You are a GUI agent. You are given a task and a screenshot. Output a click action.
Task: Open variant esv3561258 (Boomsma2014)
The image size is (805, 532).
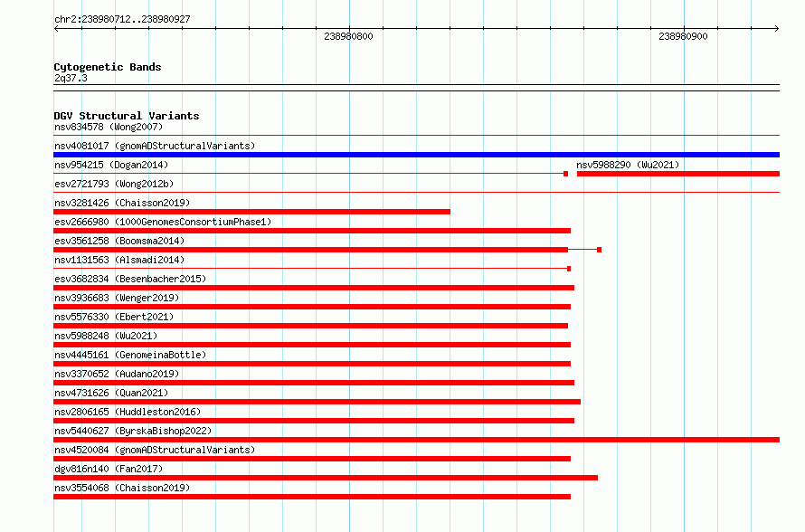coord(119,241)
